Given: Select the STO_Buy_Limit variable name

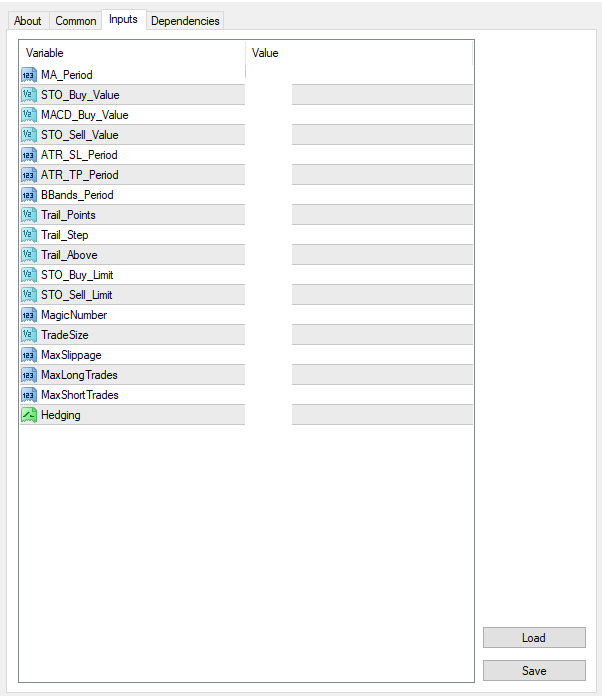Looking at the screenshot, I should coord(77,275).
